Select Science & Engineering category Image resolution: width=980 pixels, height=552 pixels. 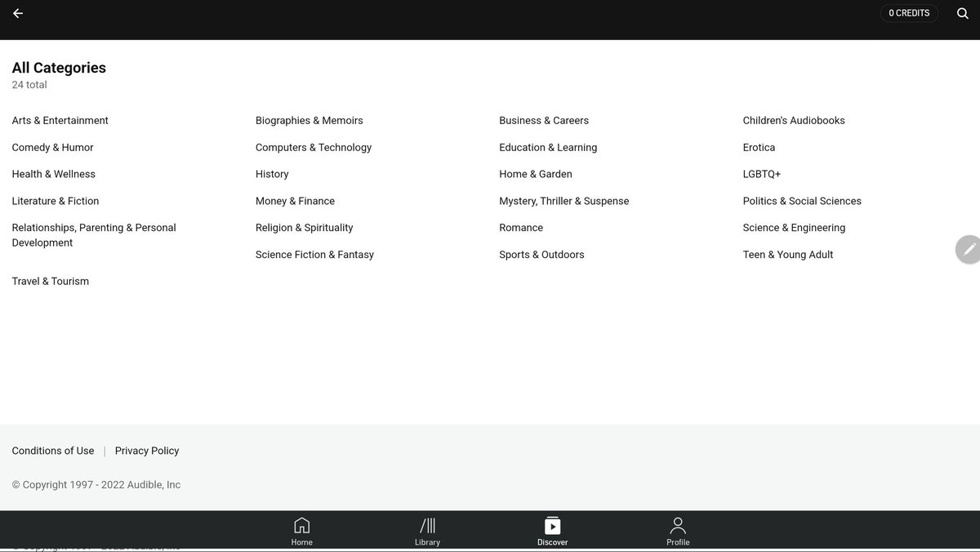[794, 228]
